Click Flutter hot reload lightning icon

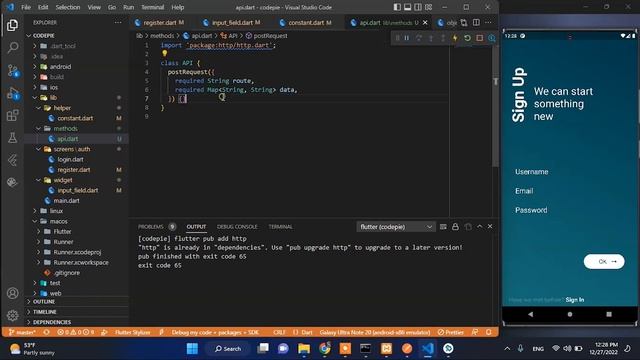[455, 38]
